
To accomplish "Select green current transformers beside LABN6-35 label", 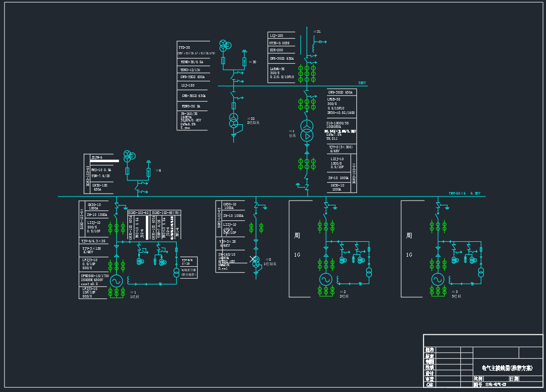I will (307, 73).
